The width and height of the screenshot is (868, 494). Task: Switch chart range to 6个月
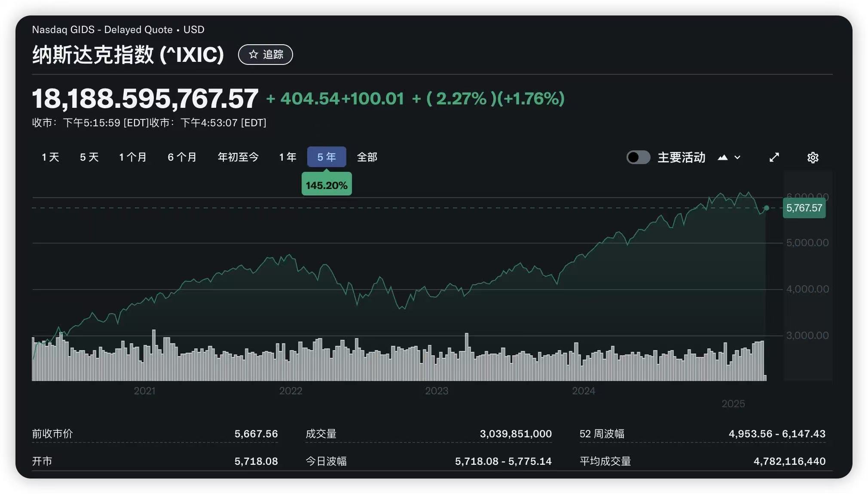(182, 157)
